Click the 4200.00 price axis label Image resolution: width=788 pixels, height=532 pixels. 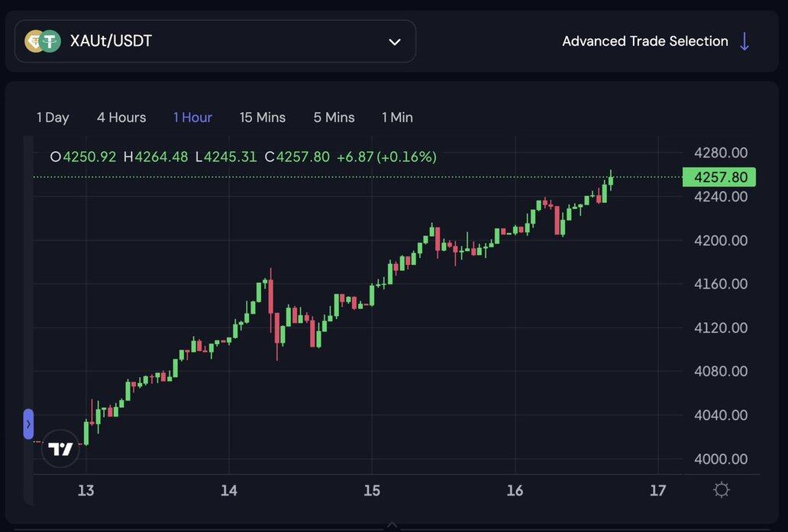pyautogui.click(x=720, y=240)
